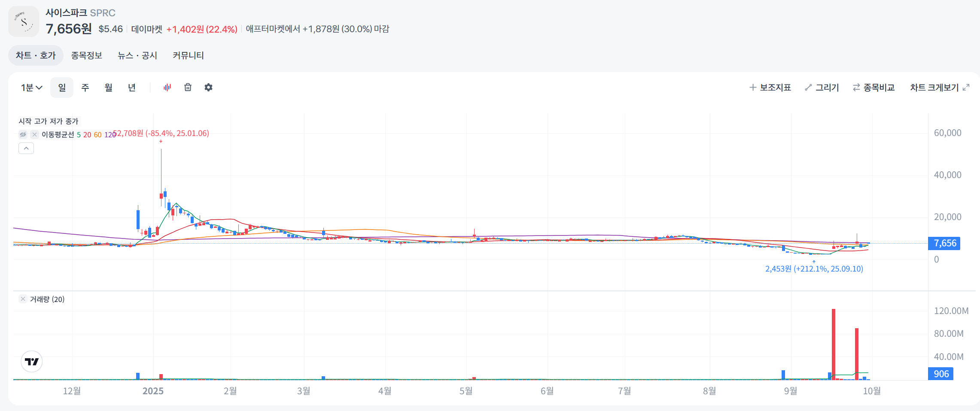Click the volume value label 906
Image resolution: width=980 pixels, height=411 pixels.
[941, 374]
